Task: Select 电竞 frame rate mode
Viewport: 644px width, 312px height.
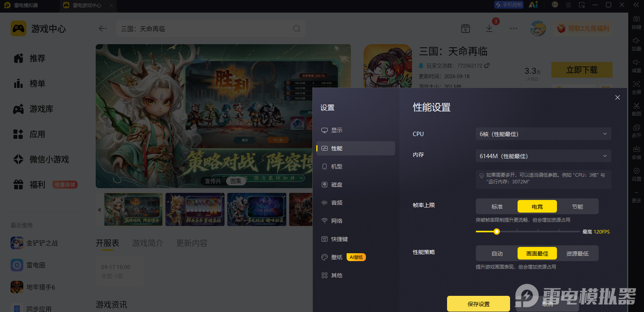Action: point(537,206)
